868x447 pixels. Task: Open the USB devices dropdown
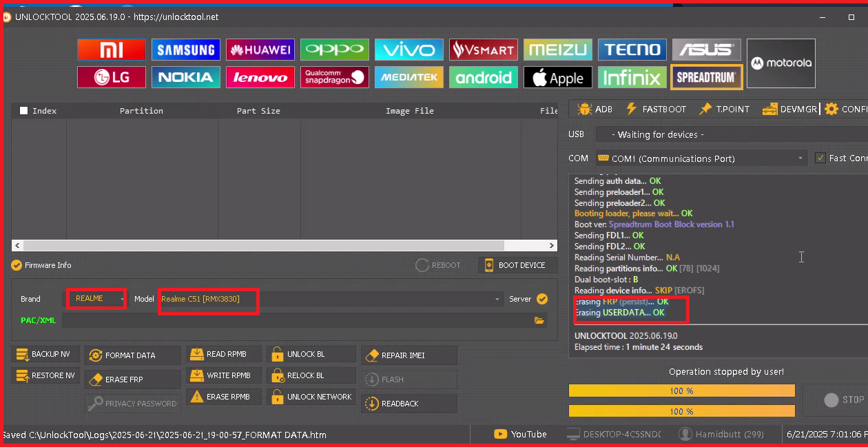(x=731, y=134)
